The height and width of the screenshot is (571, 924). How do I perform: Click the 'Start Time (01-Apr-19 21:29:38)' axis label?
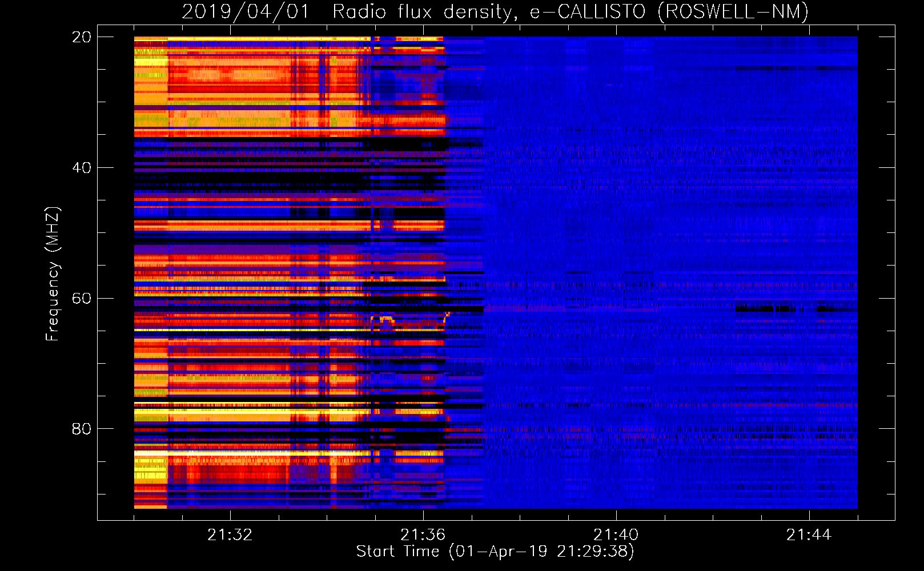pyautogui.click(x=495, y=552)
